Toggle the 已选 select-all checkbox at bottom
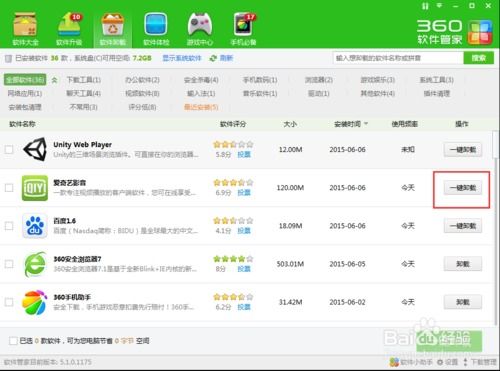The image size is (500, 371). (13, 341)
